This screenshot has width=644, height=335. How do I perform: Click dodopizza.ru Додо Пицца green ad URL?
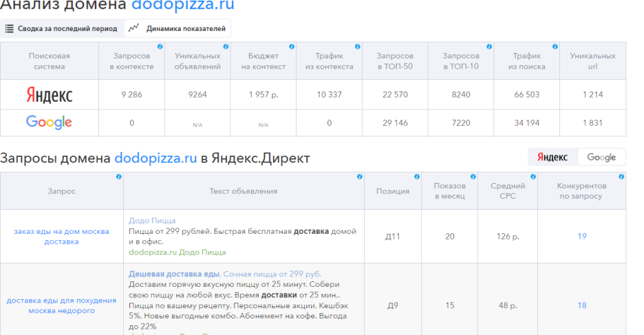pyautogui.click(x=178, y=252)
